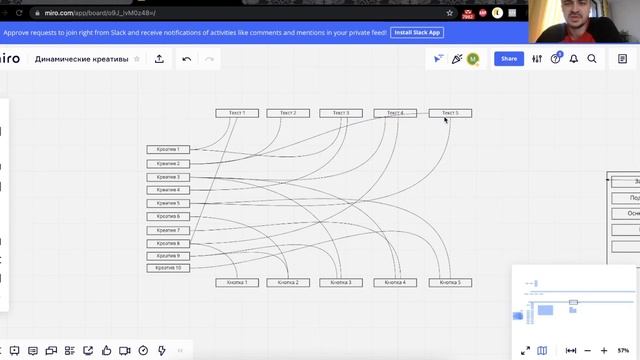Open the notes panel icon
Viewport: 640px width, 360px height.
(622, 59)
